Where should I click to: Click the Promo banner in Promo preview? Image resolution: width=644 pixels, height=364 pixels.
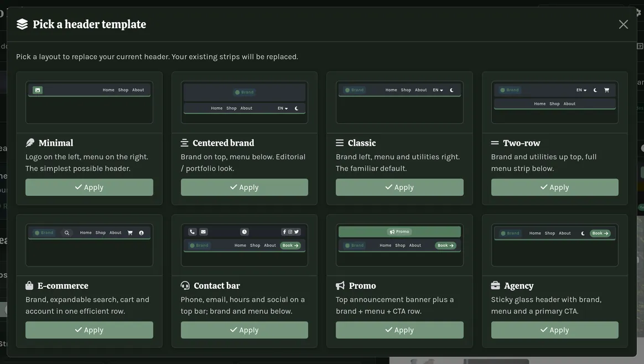pos(399,232)
